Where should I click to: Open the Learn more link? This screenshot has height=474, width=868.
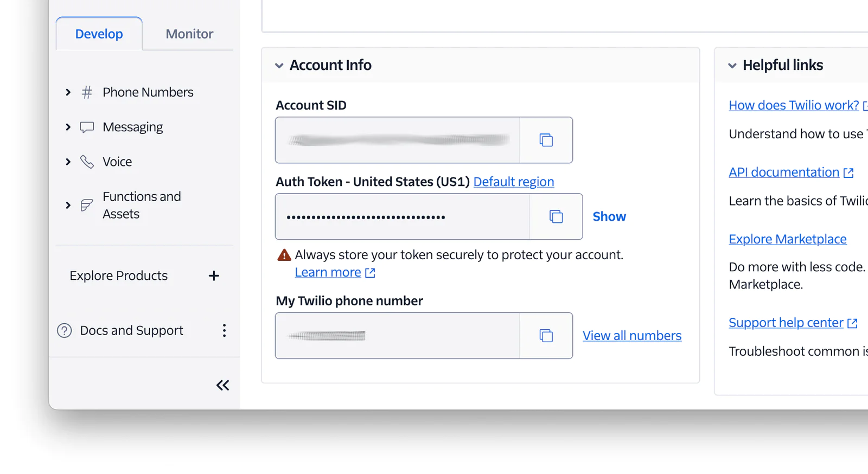pos(328,272)
